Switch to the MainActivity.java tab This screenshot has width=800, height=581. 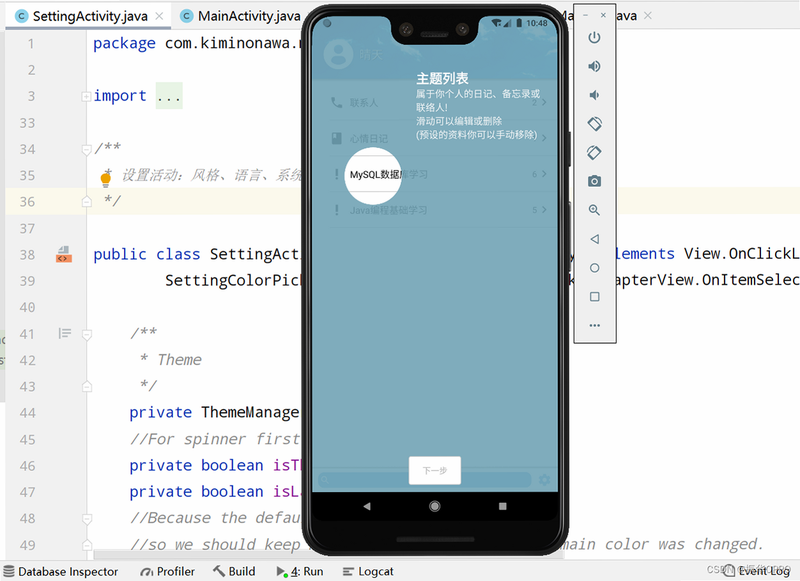point(241,16)
